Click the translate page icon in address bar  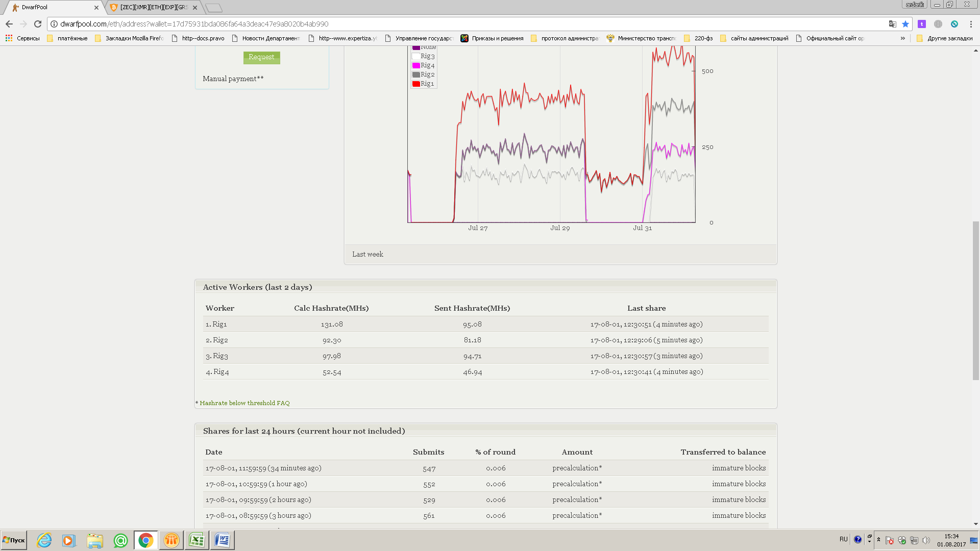tap(892, 24)
